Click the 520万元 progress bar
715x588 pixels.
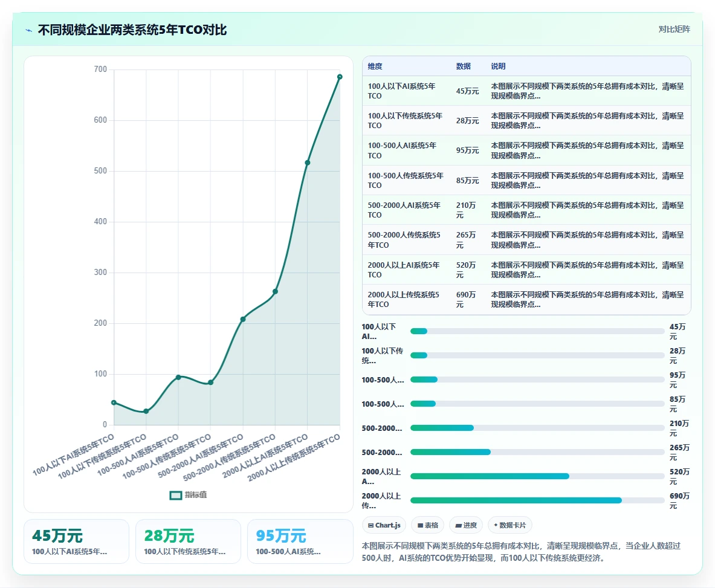pos(537,476)
